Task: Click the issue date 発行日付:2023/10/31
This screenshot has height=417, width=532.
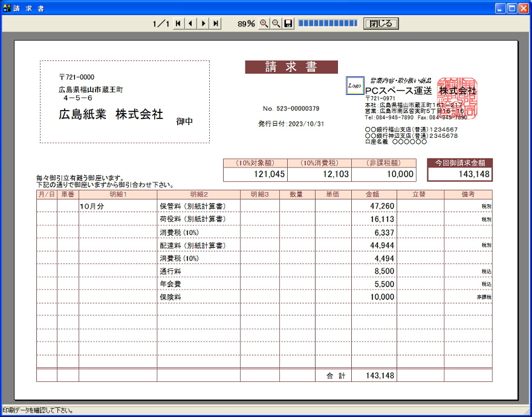Action: coord(291,124)
